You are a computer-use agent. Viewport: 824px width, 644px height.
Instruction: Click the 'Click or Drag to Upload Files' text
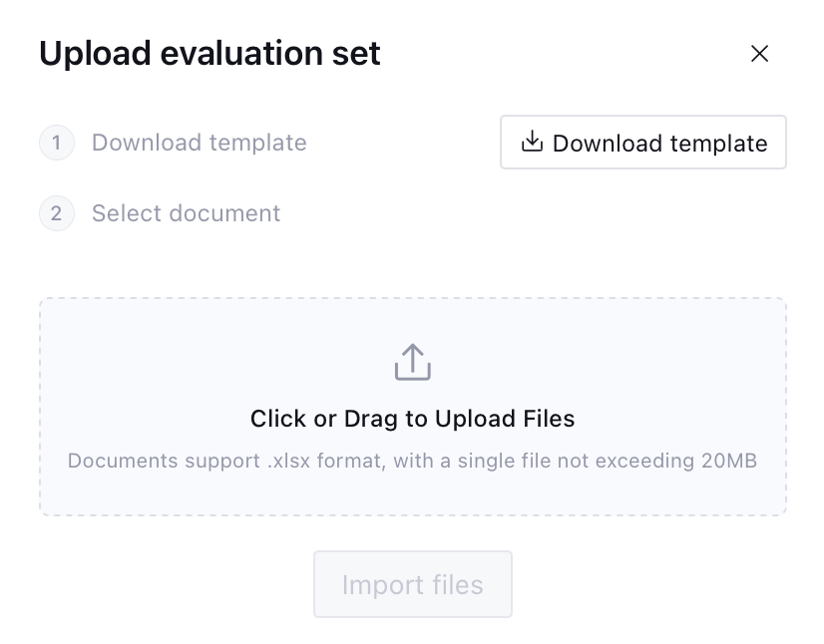(x=412, y=419)
